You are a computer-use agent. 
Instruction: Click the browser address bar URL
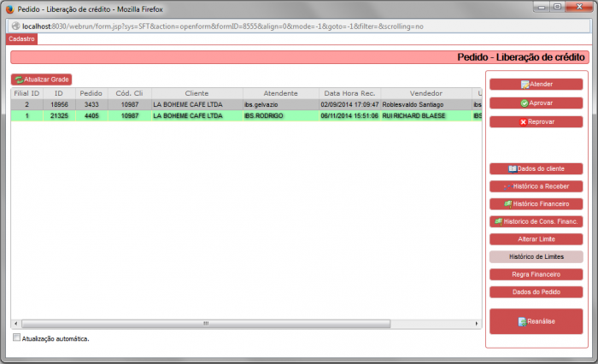pos(223,26)
